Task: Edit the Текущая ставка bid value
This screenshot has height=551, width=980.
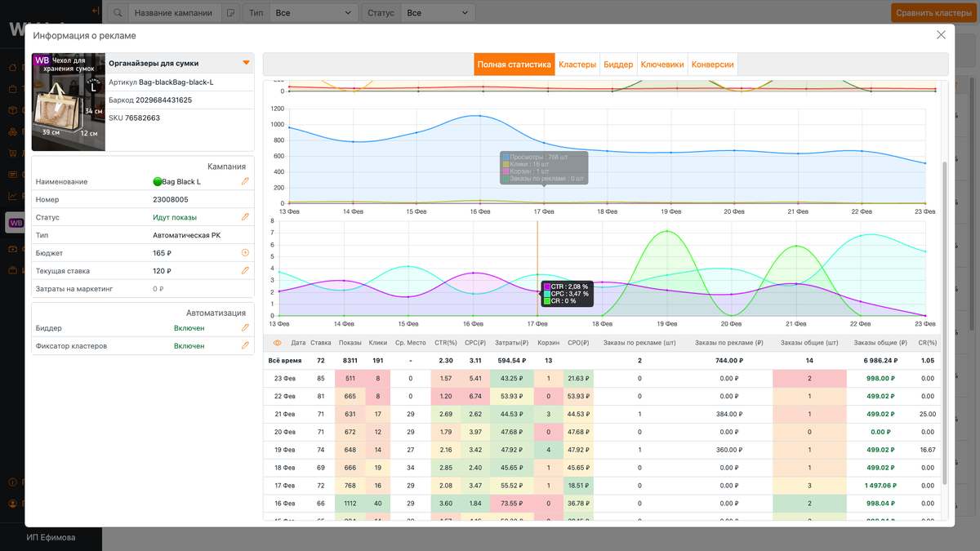Action: click(x=245, y=270)
